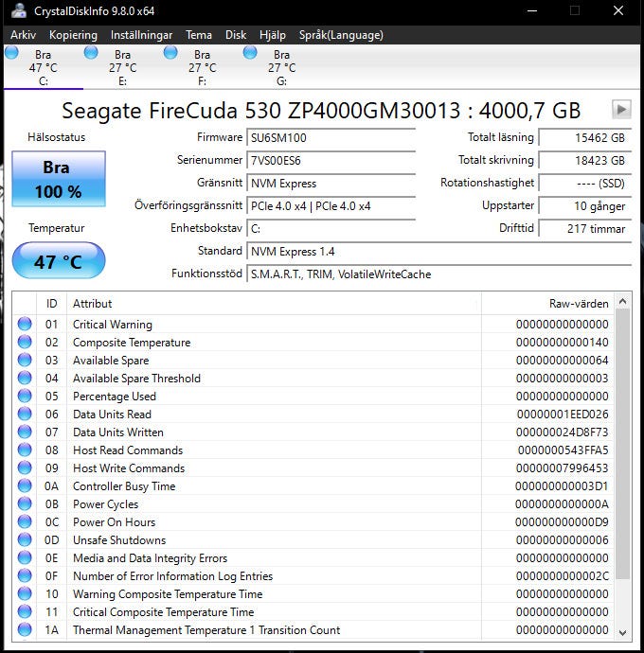Click status icon of Data Units Written row

25,432
